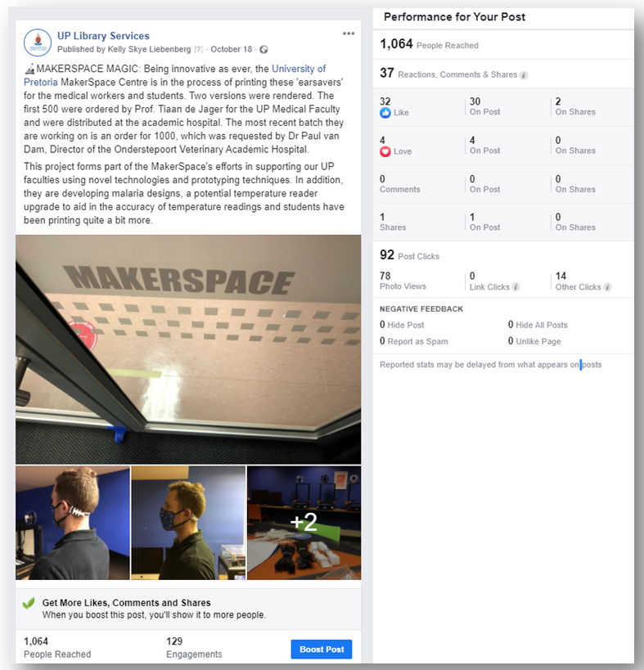Click the 1,064 People Reached stat at bottom
Image resolution: width=644 pixels, height=670 pixels.
click(x=57, y=648)
